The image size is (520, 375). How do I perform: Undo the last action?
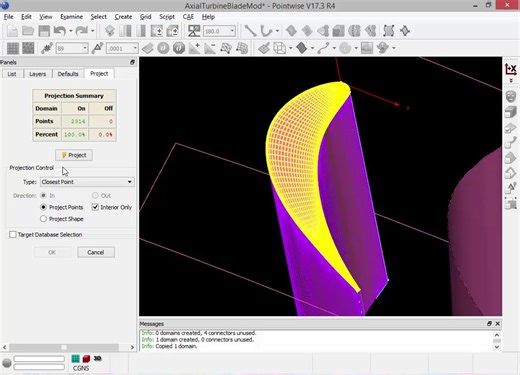pyautogui.click(x=60, y=31)
